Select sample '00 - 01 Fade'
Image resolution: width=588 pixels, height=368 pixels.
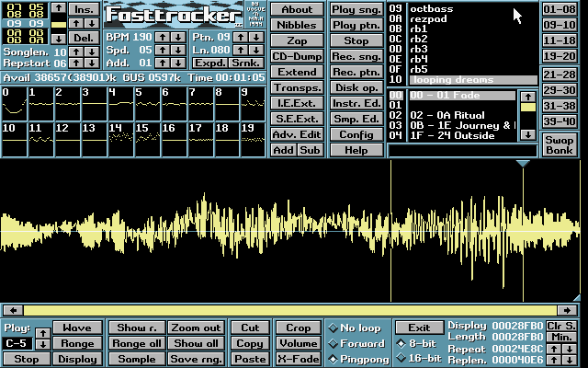[462, 96]
